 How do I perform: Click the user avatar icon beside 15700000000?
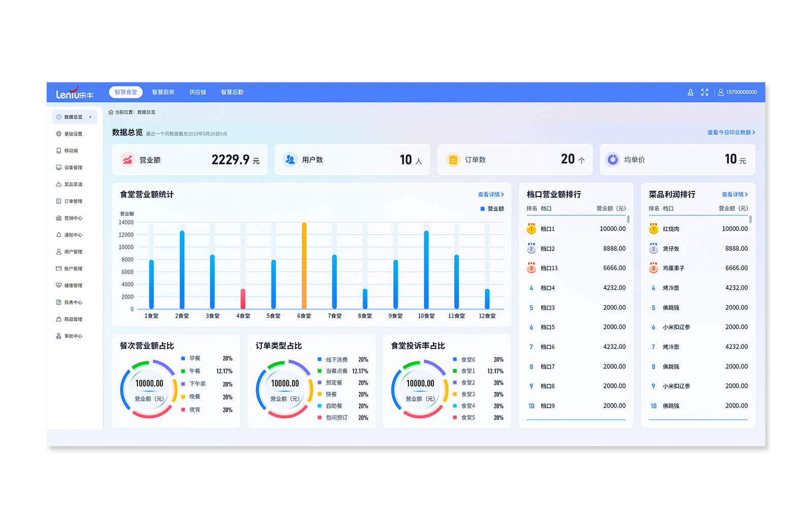721,92
